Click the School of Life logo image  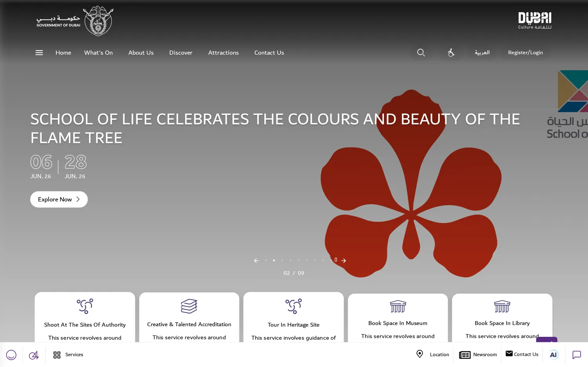tap(568, 105)
